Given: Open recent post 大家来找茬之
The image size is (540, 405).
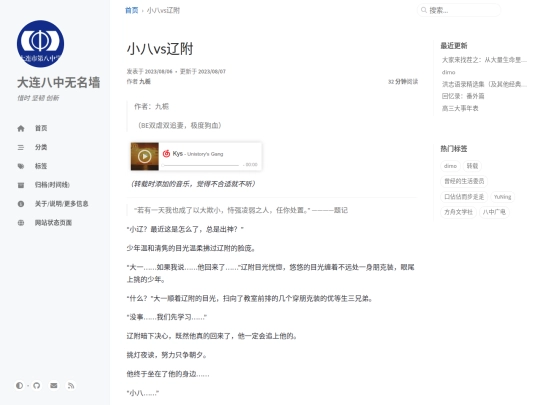Looking at the screenshot, I should (x=484, y=60).
